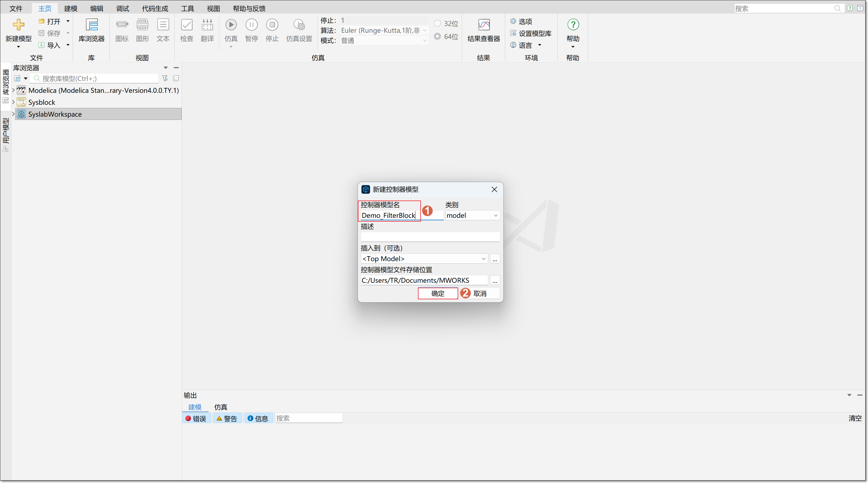The image size is (868, 483).
Task: Select the 64位 radio button
Action: click(x=437, y=36)
